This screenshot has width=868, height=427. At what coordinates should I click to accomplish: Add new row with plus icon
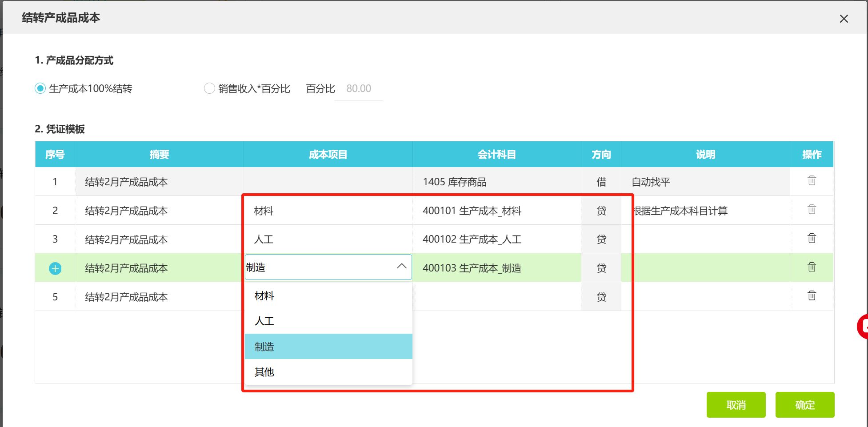click(x=55, y=268)
